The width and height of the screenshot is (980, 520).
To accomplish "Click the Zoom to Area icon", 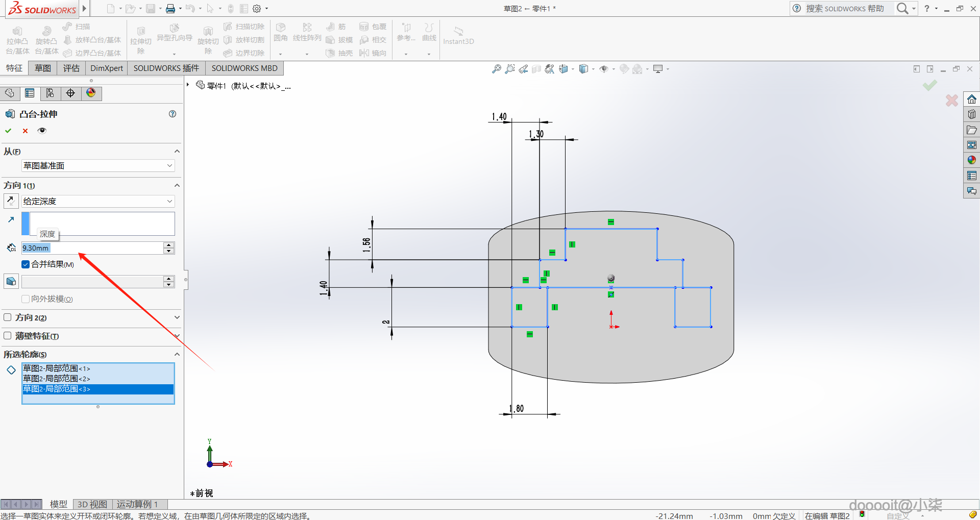I will coord(509,69).
